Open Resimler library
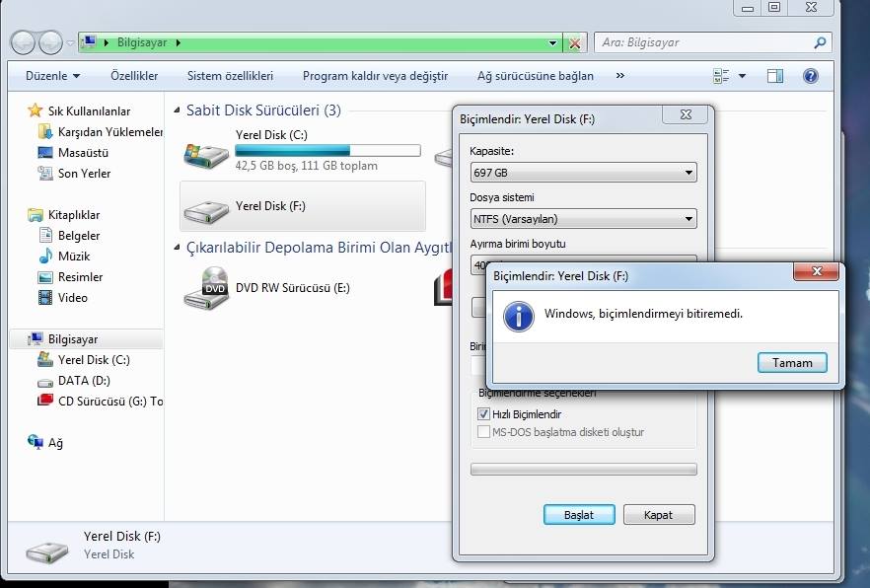 [x=80, y=277]
